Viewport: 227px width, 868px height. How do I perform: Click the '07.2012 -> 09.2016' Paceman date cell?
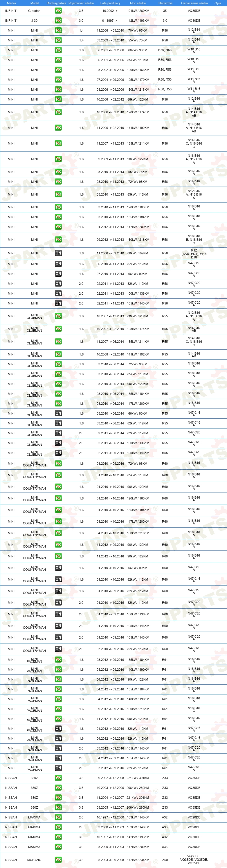[x=110, y=768]
